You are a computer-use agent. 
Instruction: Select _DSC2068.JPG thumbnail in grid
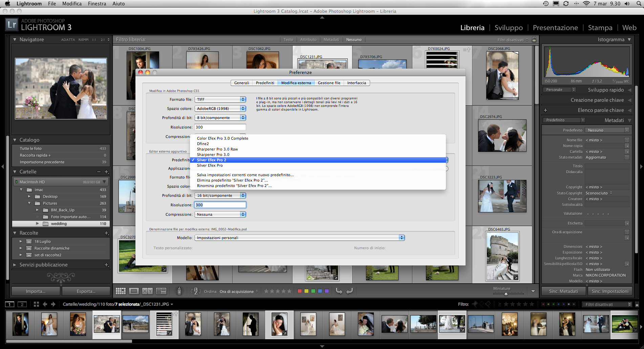(x=502, y=75)
